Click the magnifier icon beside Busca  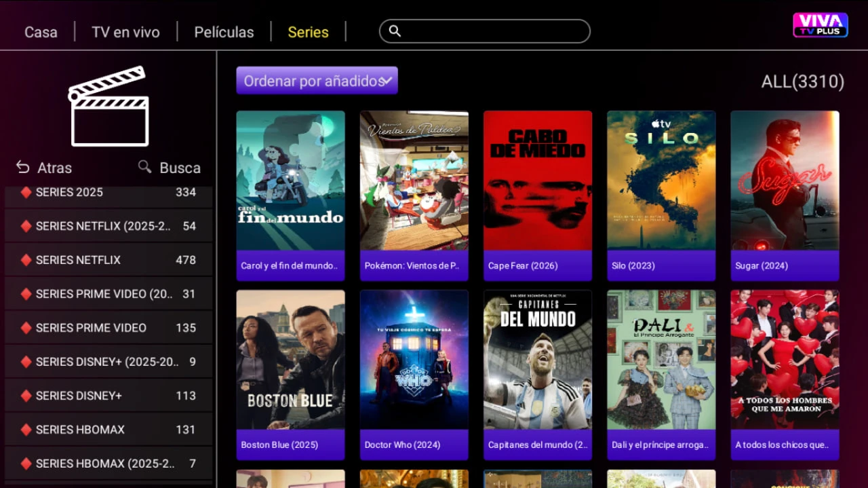pyautogui.click(x=144, y=166)
